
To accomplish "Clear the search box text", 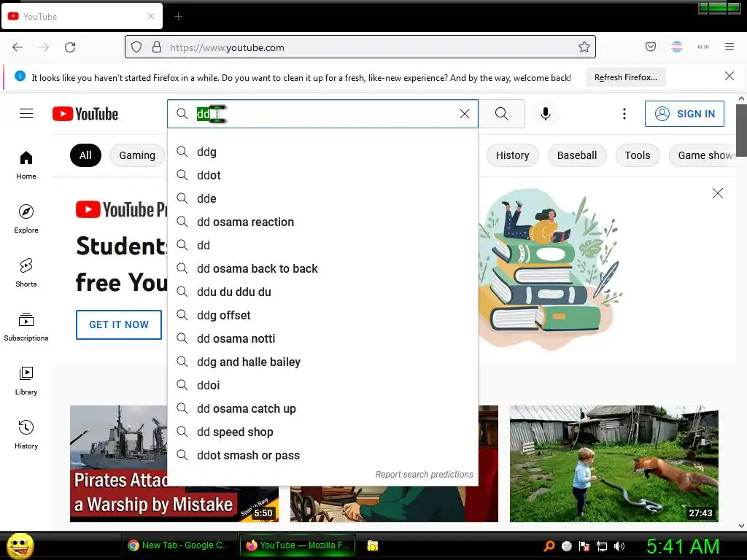I will pos(465,114).
